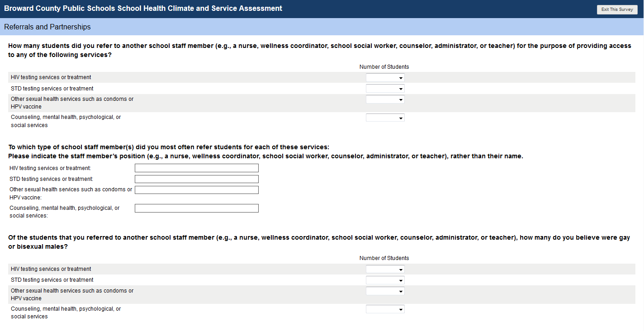Click the Broward County survey title in header
644x331 pixels.
tap(143, 9)
